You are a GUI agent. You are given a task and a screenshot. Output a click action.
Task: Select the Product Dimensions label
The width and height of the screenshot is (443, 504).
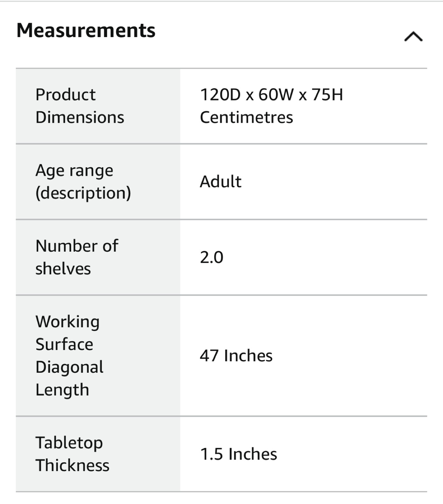(80, 106)
